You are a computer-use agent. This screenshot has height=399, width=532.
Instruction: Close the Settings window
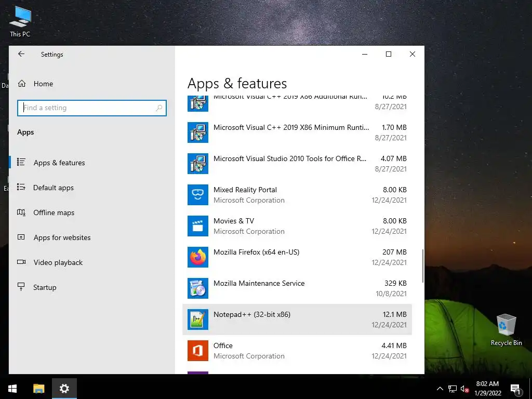(412, 54)
